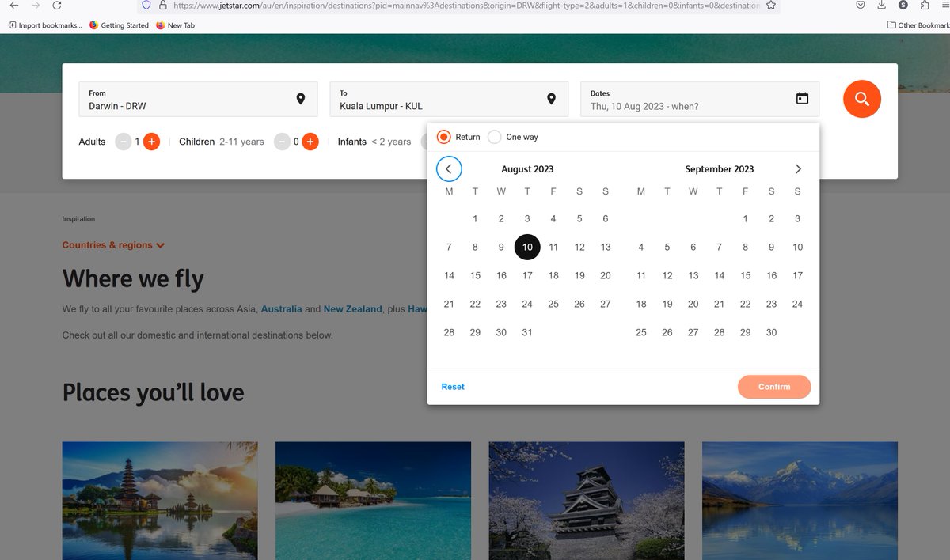
Task: Open the tropical beach huts thumbnail
Action: click(373, 501)
